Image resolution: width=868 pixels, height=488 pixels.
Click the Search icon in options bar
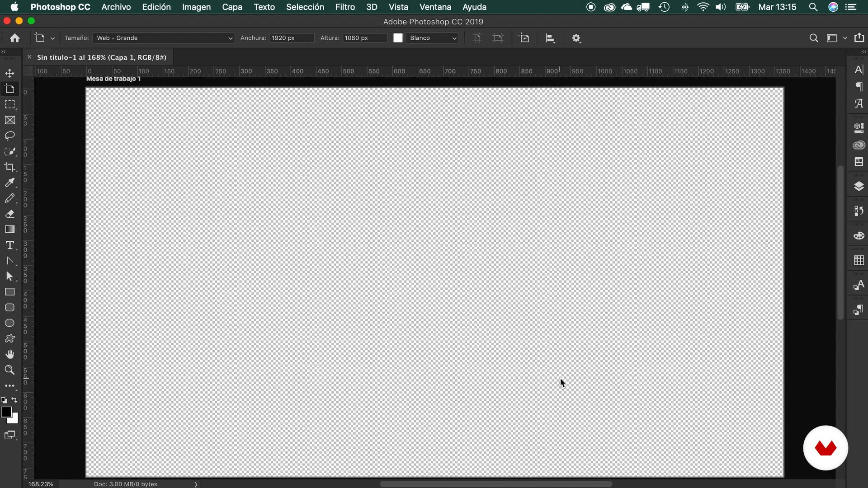pyautogui.click(x=813, y=38)
